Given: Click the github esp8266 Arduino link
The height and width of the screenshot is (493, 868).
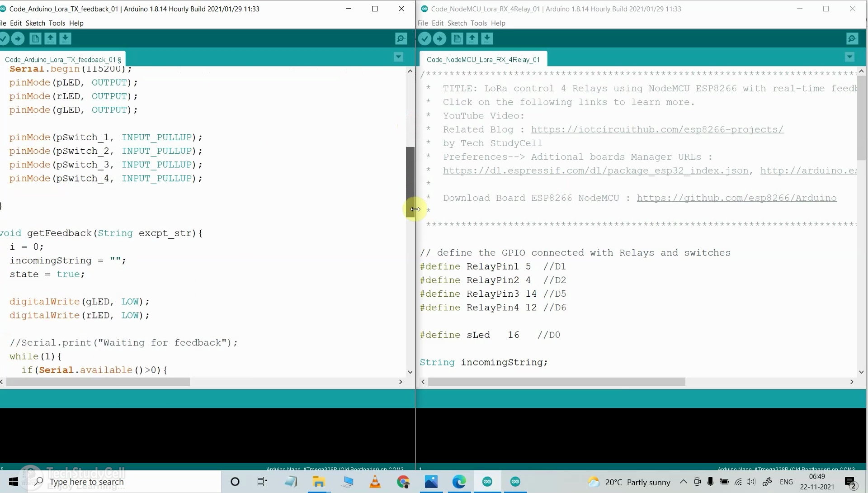Looking at the screenshot, I should click(736, 198).
